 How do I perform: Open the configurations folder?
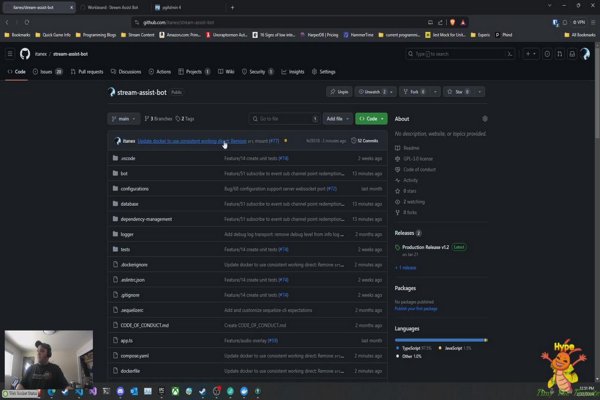click(134, 189)
